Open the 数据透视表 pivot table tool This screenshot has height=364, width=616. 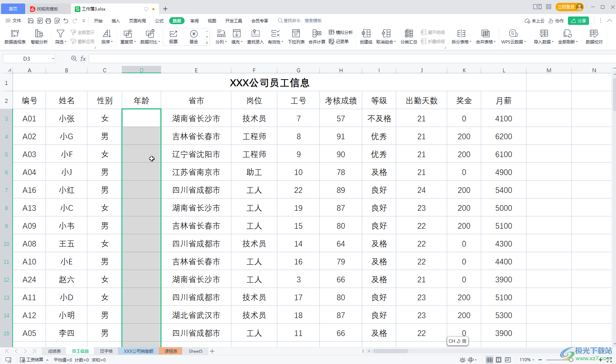coord(15,36)
